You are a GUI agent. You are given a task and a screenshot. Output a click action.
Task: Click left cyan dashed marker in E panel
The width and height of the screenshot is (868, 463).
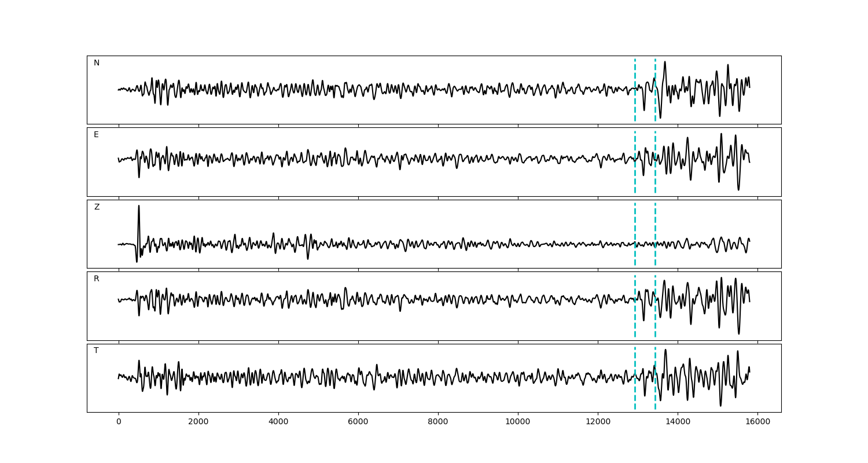[x=635, y=174]
